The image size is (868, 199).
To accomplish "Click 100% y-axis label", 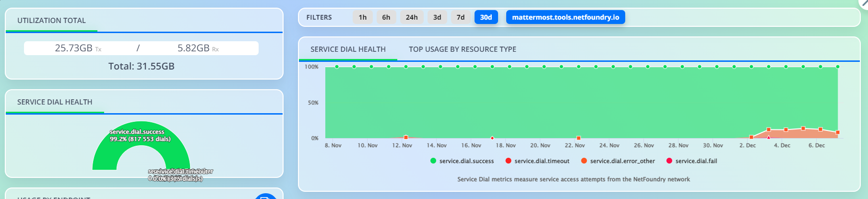I will coord(311,67).
